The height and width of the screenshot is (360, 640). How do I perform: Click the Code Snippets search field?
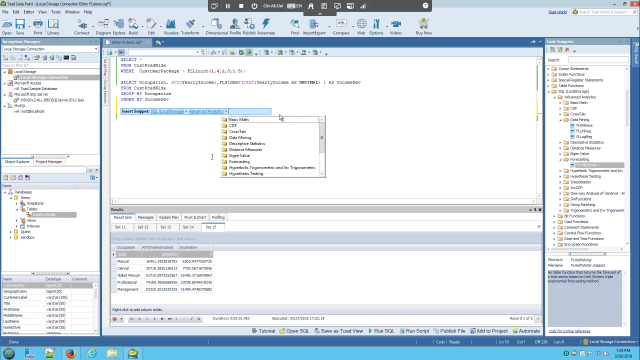point(598,60)
